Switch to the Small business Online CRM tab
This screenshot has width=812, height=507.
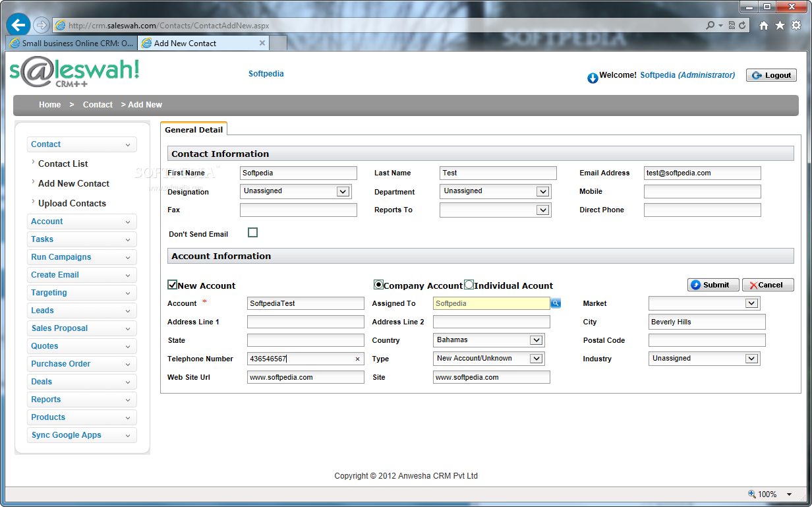pyautogui.click(x=72, y=43)
